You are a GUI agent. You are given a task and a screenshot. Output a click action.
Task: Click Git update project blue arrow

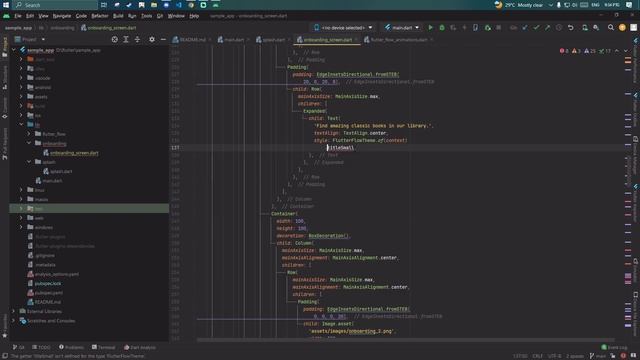pos(525,28)
